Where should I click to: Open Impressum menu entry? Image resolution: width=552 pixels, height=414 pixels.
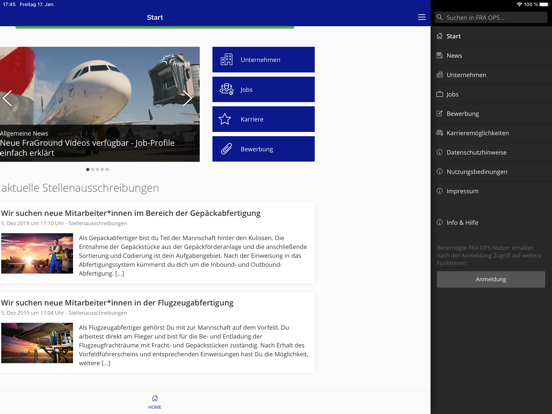point(491,191)
